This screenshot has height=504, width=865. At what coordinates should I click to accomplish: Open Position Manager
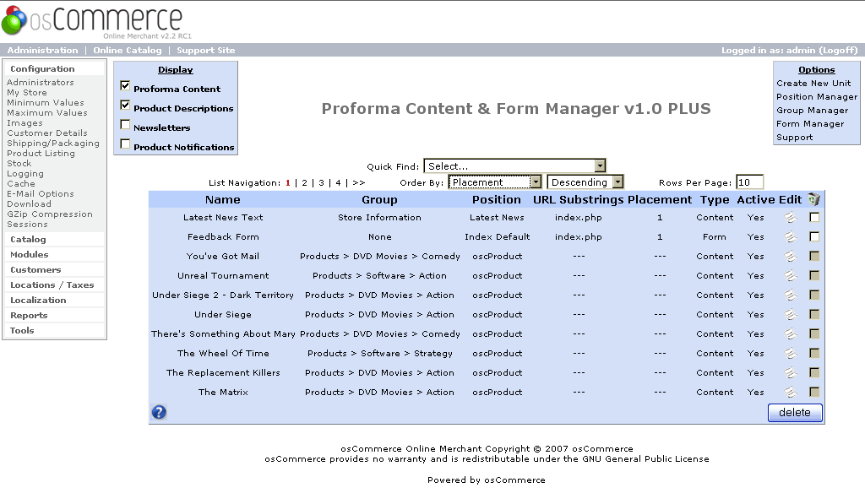817,96
